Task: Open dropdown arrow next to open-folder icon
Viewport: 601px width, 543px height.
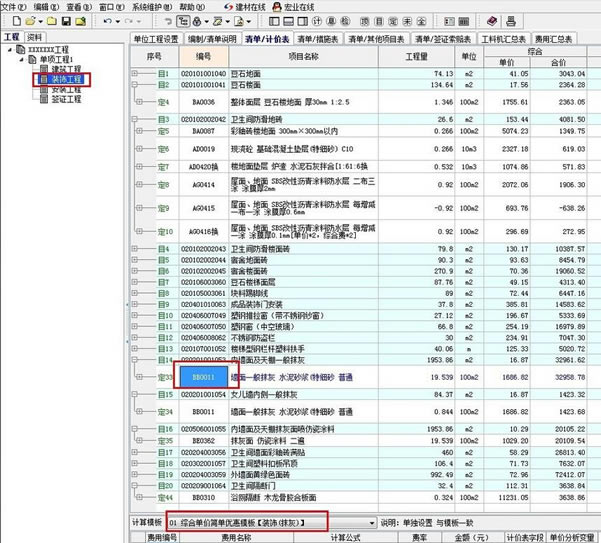Action: coord(40,21)
